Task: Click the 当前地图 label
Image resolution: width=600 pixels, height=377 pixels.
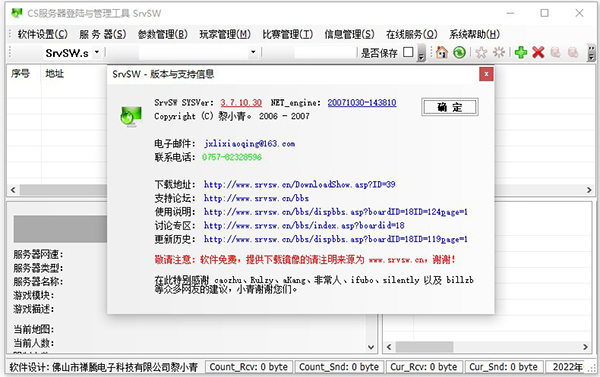Action: (33, 329)
